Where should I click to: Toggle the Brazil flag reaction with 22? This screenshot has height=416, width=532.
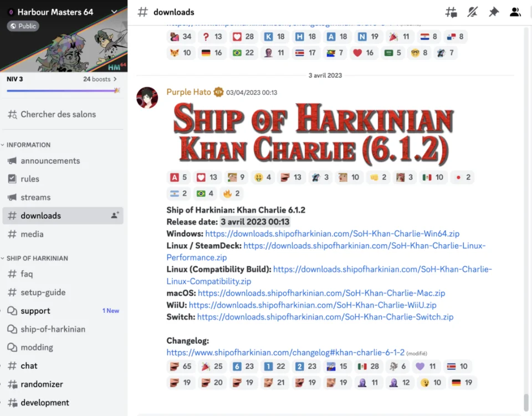coord(243,53)
